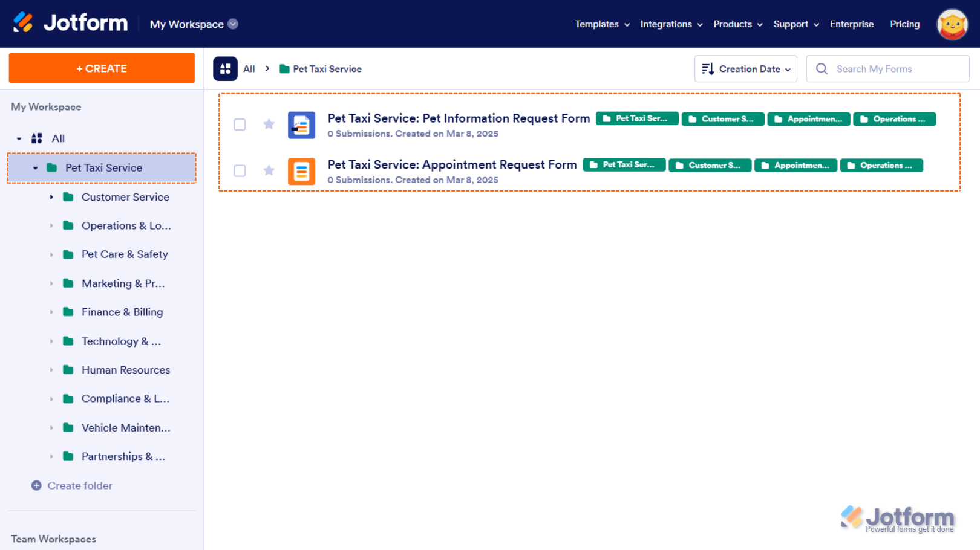
Task: Open the Appointment Request Form icon
Action: [301, 171]
